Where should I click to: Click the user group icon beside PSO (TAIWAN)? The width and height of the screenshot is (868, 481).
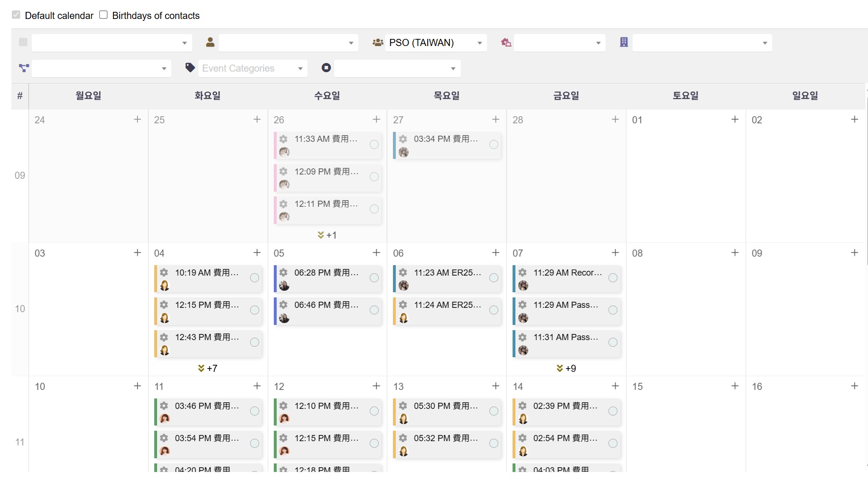(x=378, y=42)
